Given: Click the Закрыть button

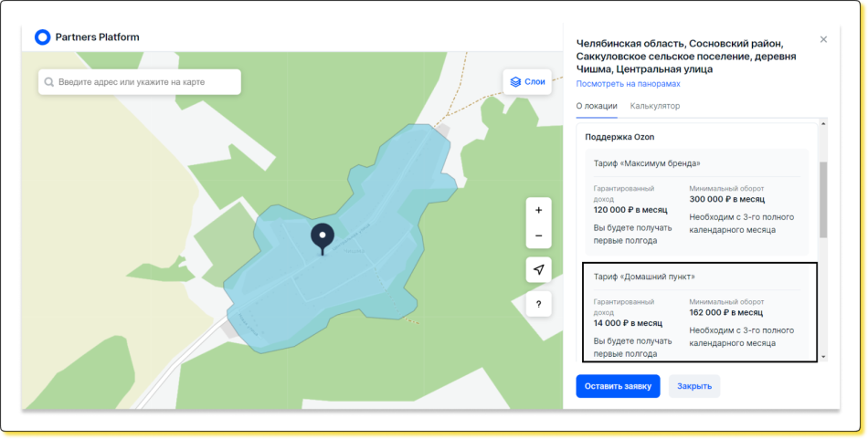Looking at the screenshot, I should pyautogui.click(x=694, y=386).
